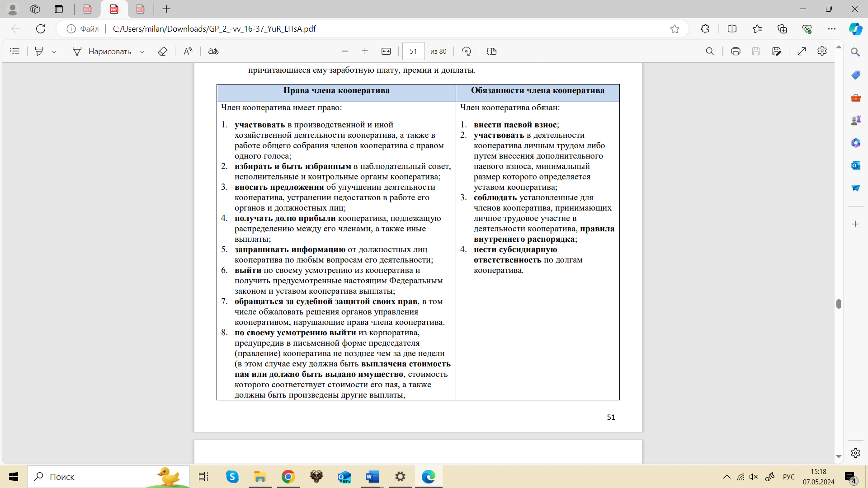Open sidebar tools briefcase

(855, 98)
